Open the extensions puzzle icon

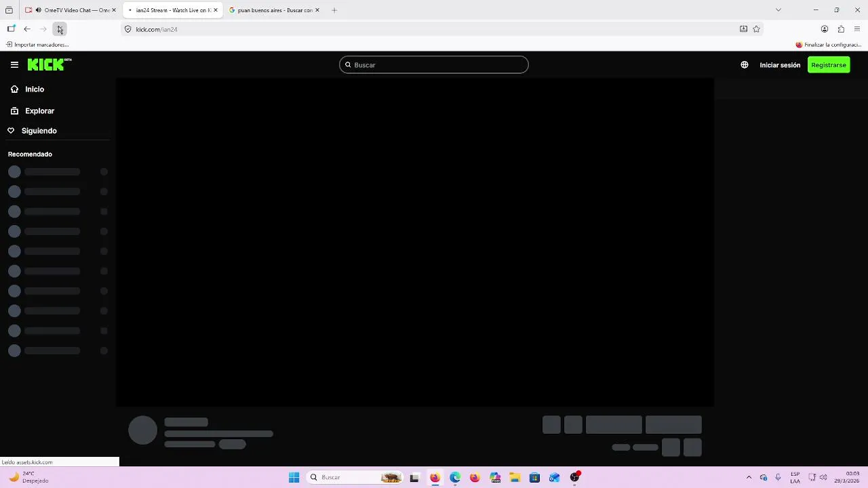pos(841,29)
